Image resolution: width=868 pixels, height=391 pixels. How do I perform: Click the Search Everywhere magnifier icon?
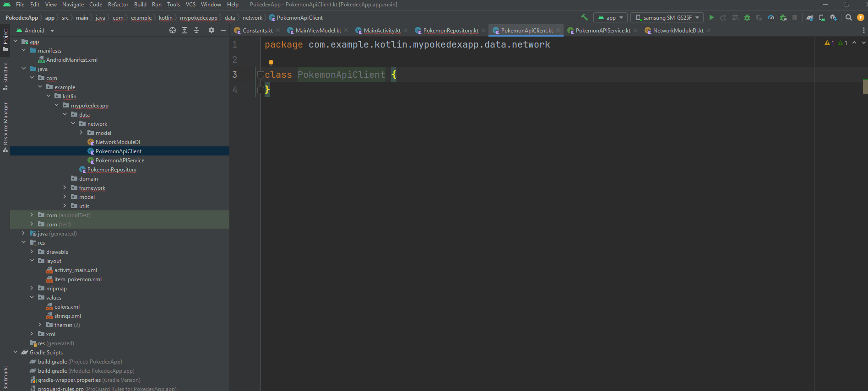848,17
